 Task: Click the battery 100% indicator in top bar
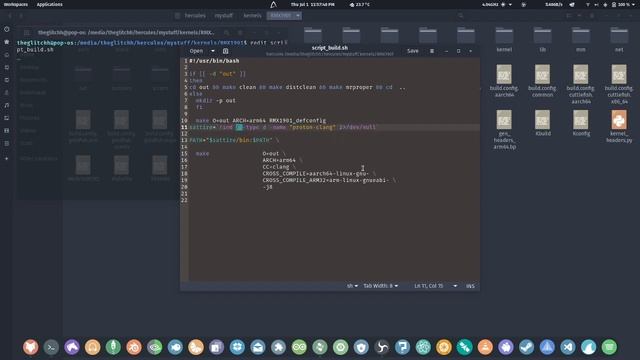point(623,4)
